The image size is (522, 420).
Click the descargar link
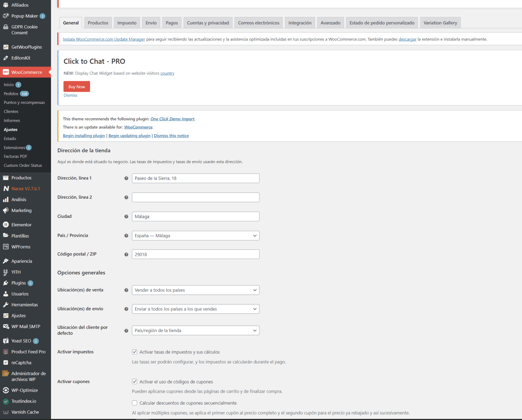pos(407,39)
